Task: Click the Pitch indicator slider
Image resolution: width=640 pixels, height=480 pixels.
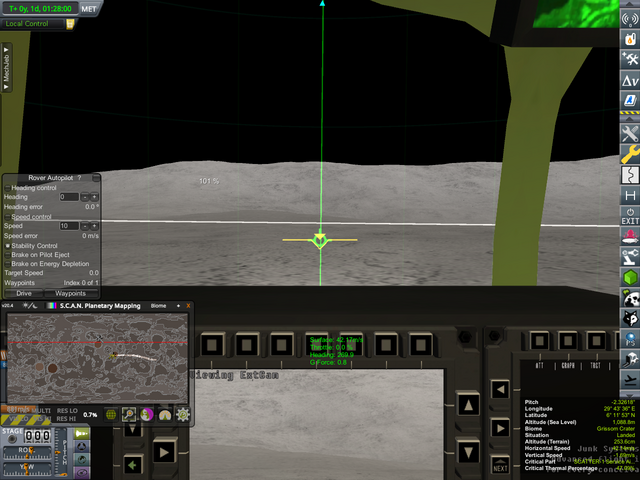Action: (62, 451)
